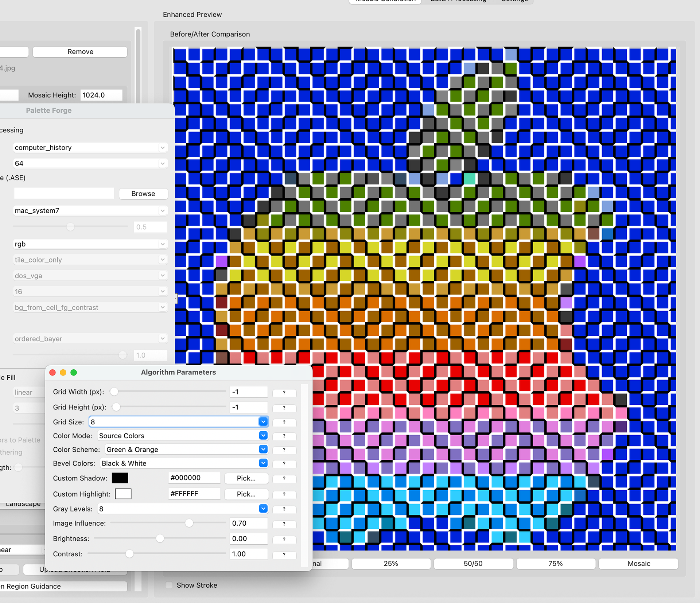Open the Grid Size dropdown
Image resolution: width=700 pixels, height=603 pixels.
tap(263, 421)
